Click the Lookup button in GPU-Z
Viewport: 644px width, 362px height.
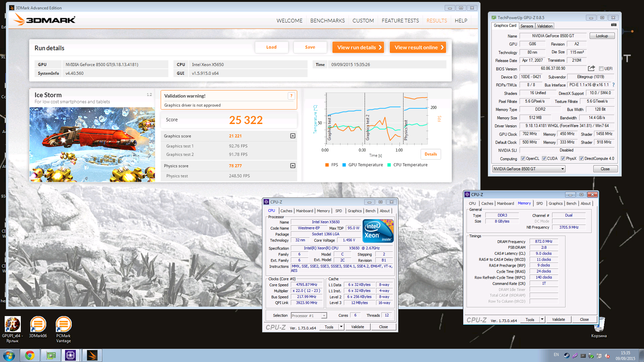click(602, 36)
